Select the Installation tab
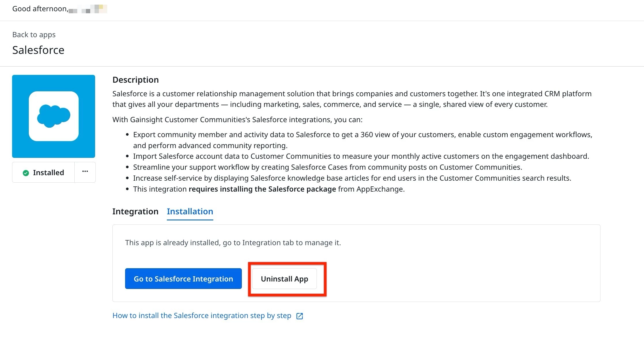Viewport: 644px width, 344px height. pyautogui.click(x=190, y=211)
